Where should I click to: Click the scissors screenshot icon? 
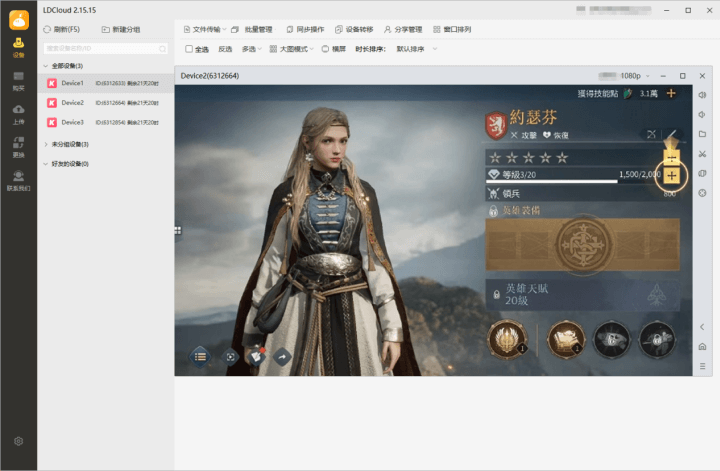coord(702,154)
